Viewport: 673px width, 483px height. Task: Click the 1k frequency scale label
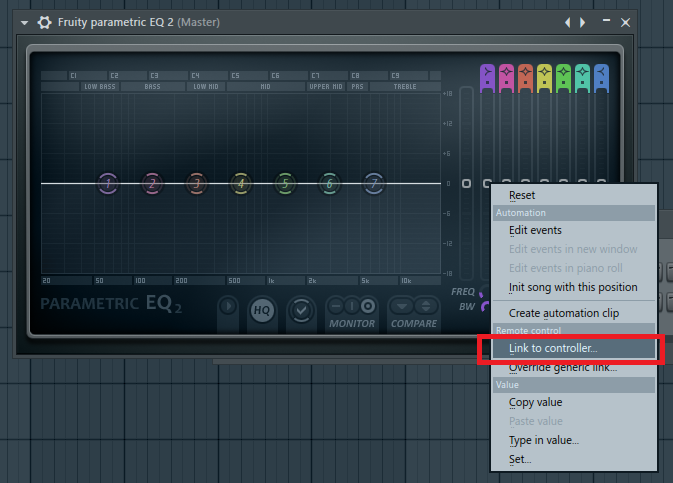point(271,281)
